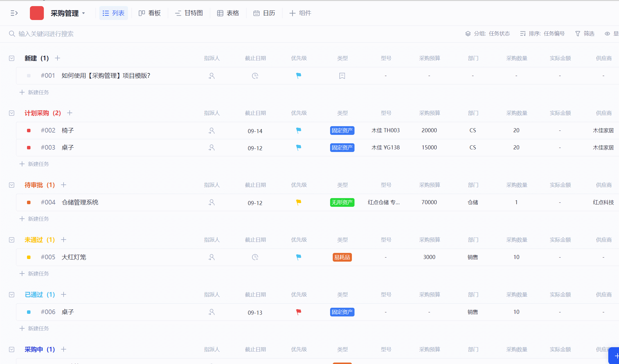
Task: Click the filter 筛选 funnel button
Action: pyautogui.click(x=585, y=34)
